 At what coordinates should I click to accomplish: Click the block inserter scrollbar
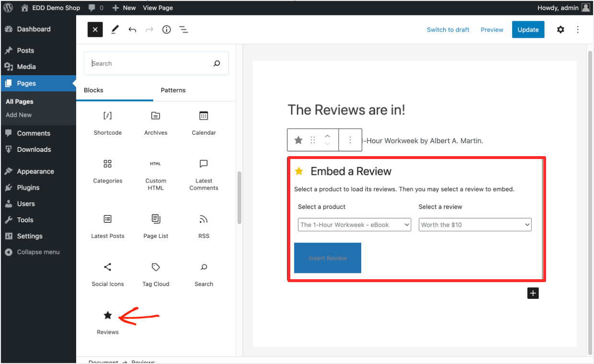[240, 197]
